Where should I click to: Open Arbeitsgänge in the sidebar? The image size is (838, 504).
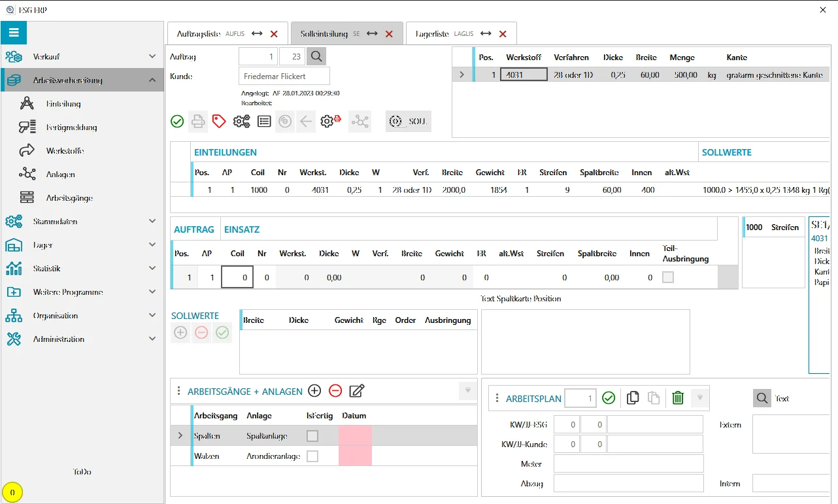(x=69, y=198)
